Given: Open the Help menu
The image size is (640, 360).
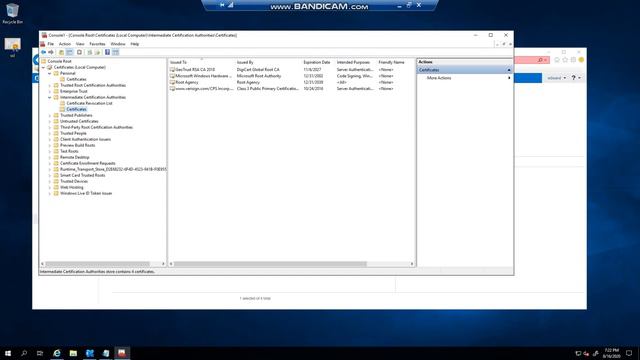Looking at the screenshot, I should point(135,44).
